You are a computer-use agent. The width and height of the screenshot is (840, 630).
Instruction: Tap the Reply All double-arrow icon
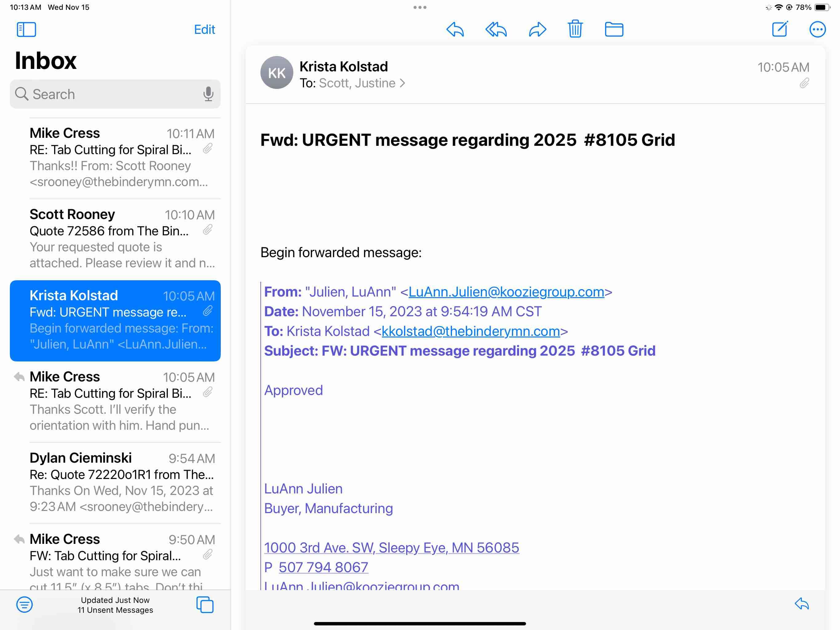[x=496, y=29]
